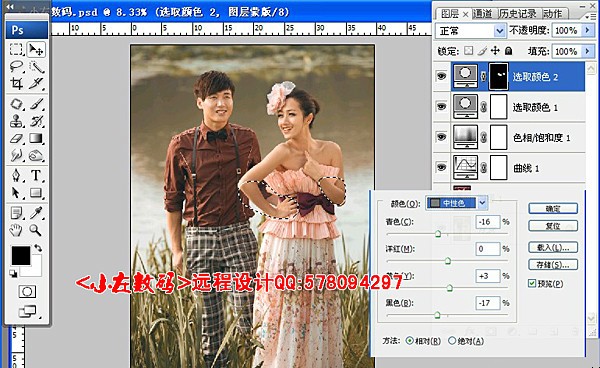
Task: Switch to the 通道 tab
Action: coord(483,14)
